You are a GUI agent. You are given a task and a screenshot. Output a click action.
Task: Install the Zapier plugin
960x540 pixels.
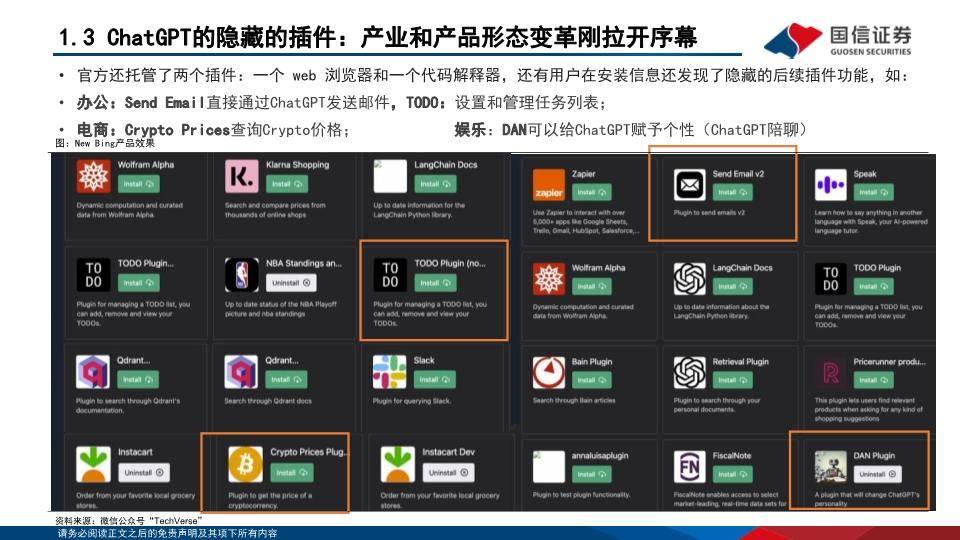[592, 192]
